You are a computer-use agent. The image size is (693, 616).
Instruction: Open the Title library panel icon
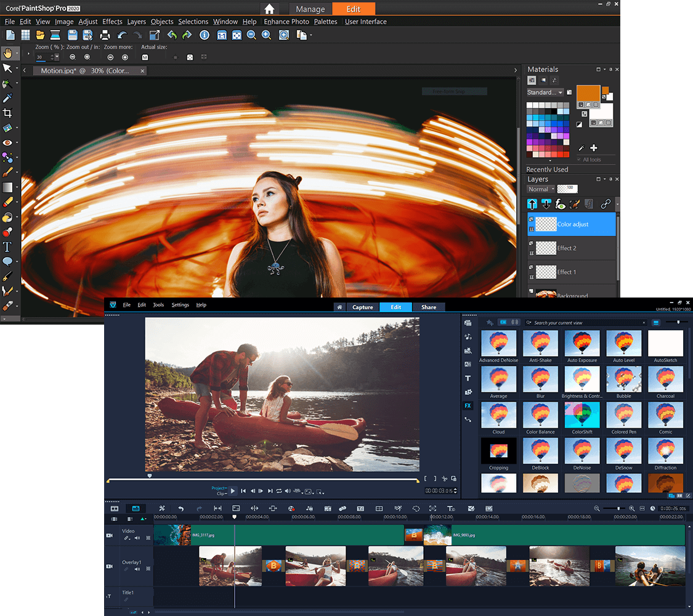click(468, 378)
